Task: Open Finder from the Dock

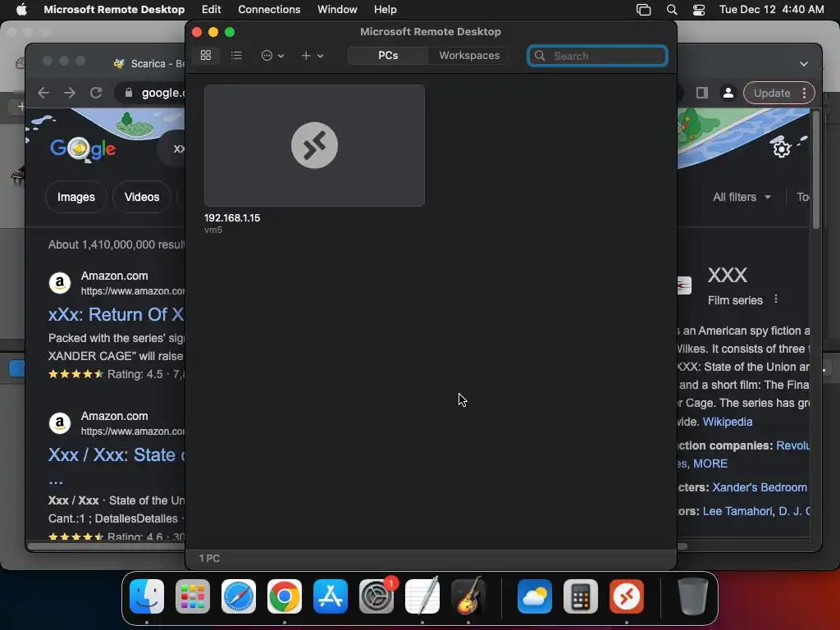Action: coord(147,596)
